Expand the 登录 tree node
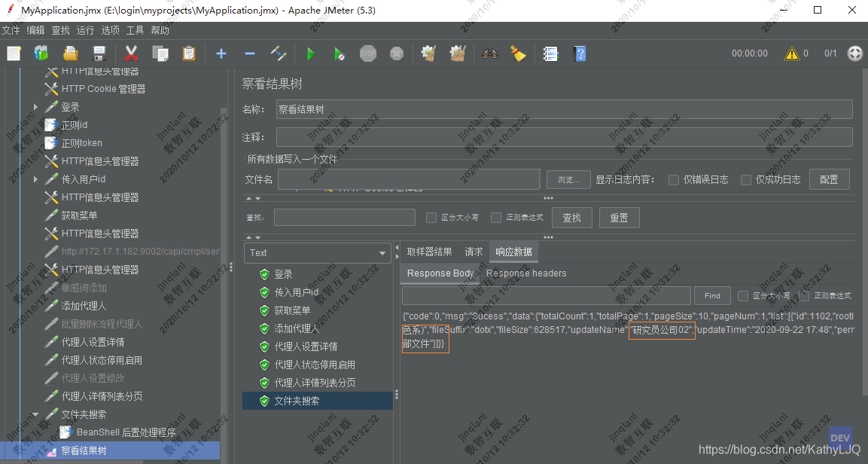This screenshot has height=464, width=868. tap(35, 107)
